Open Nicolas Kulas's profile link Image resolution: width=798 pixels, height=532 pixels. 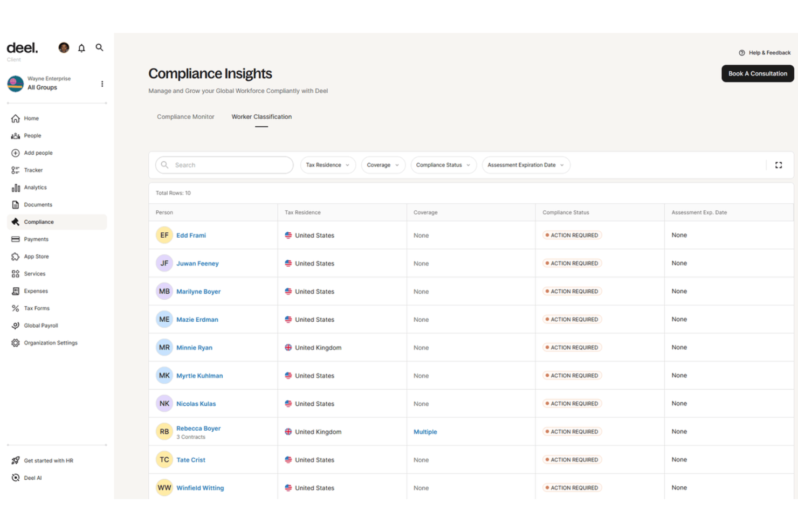196,404
